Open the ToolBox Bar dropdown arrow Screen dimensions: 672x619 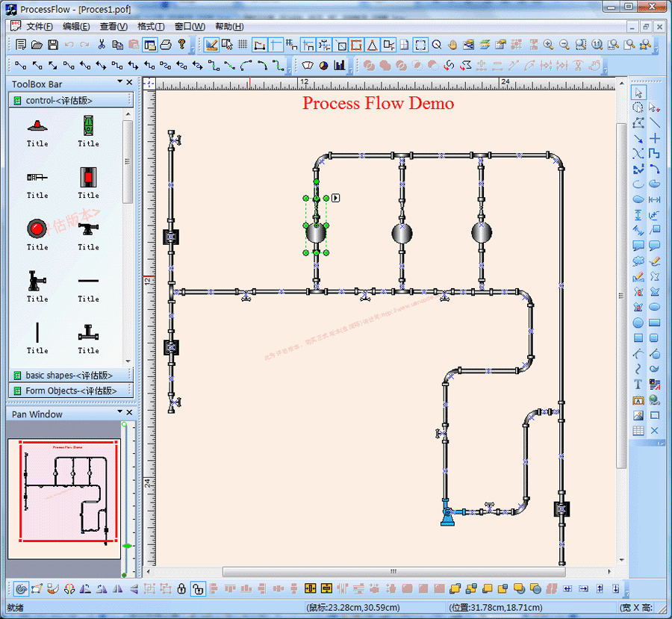[x=119, y=82]
